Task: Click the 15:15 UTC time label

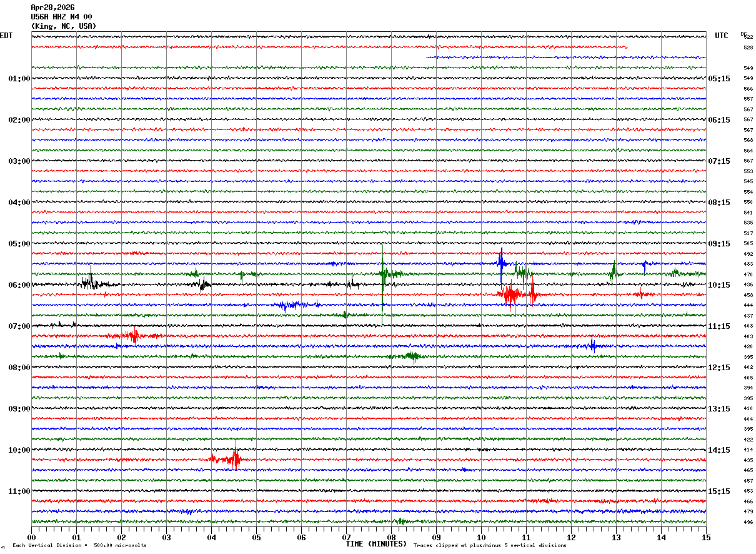Action: (719, 491)
